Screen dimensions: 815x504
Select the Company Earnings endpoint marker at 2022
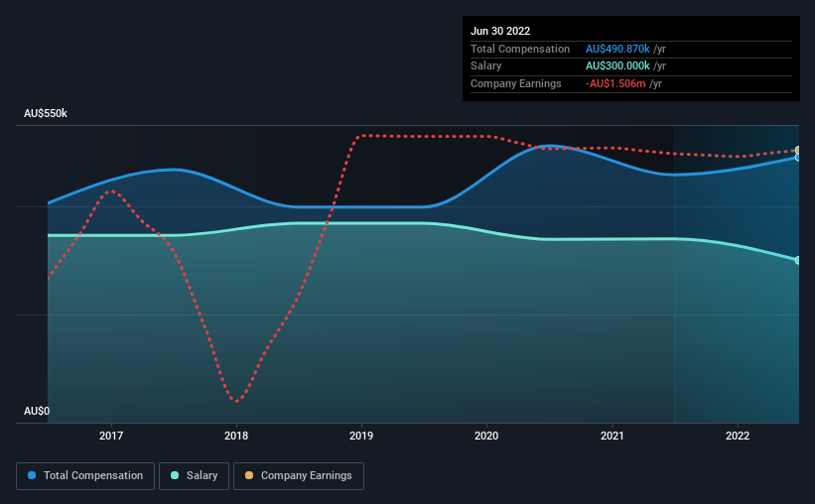tap(798, 150)
